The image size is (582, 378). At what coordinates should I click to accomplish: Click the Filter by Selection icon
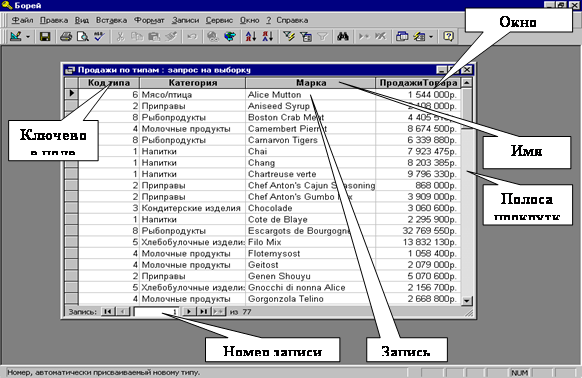click(289, 36)
